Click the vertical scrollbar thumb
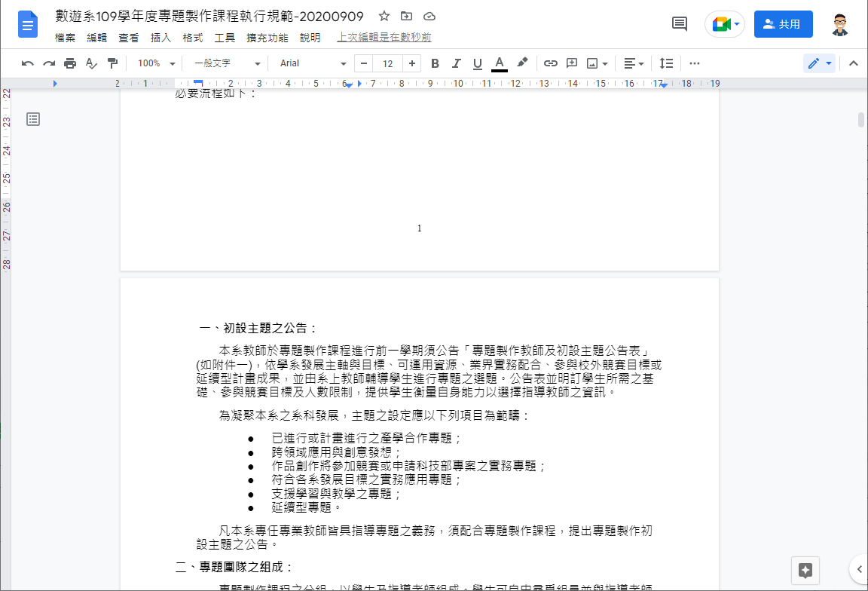The image size is (868, 591). click(x=860, y=120)
